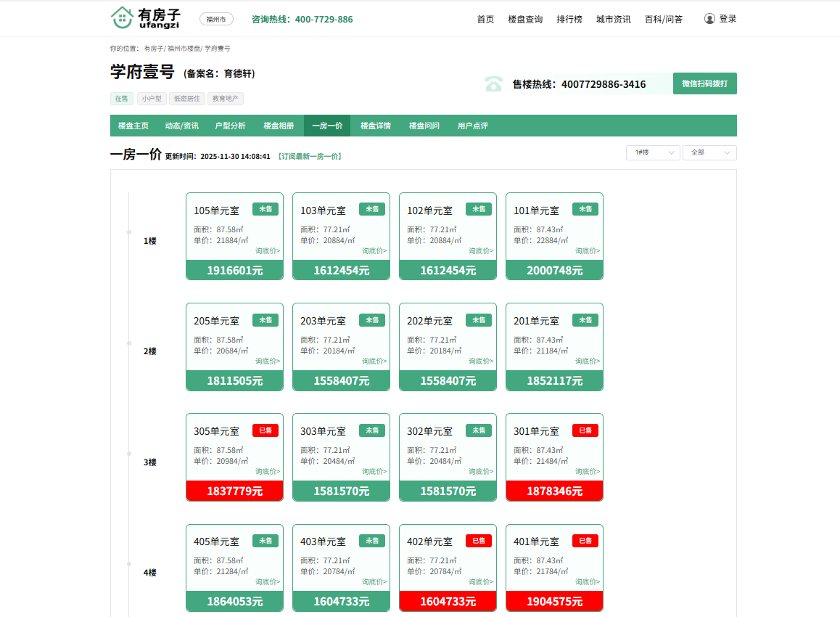Click the telephone hotline icon
The width and height of the screenshot is (840, 617).
pos(493,84)
